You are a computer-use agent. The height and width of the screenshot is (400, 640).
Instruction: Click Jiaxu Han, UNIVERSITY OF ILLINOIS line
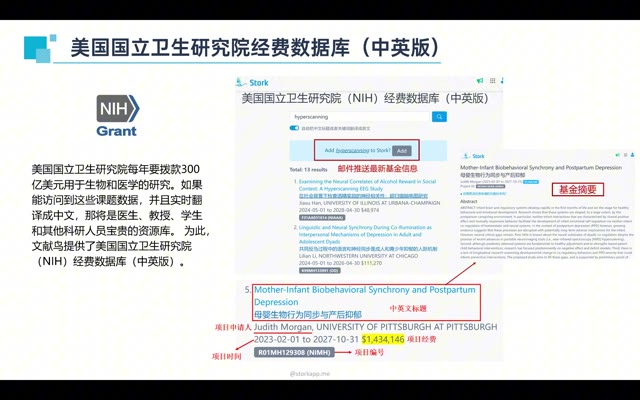[x=369, y=203]
